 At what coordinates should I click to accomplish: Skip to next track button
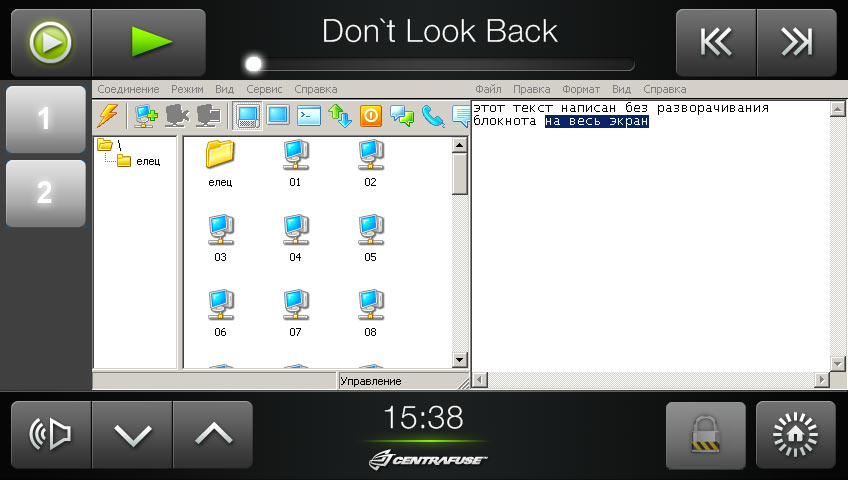point(796,42)
